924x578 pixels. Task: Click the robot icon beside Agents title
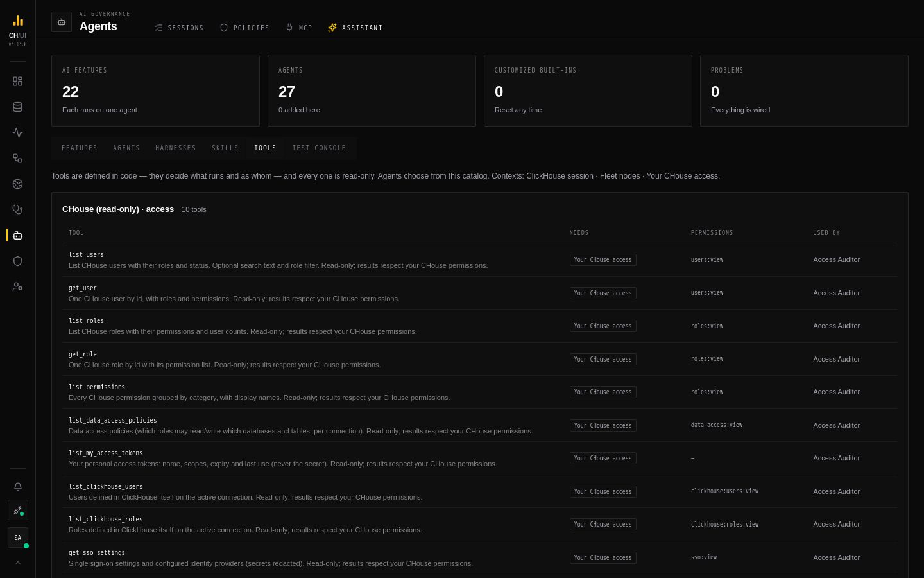click(62, 22)
